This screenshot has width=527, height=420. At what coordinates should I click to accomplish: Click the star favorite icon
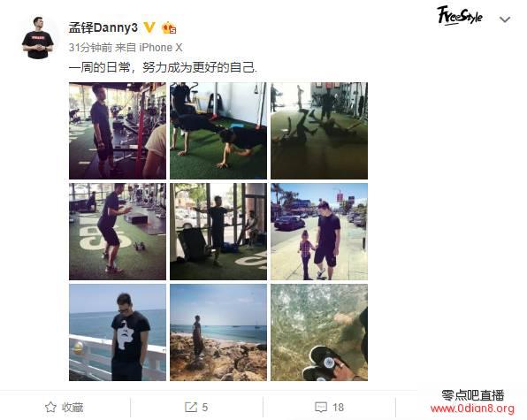coord(50,408)
